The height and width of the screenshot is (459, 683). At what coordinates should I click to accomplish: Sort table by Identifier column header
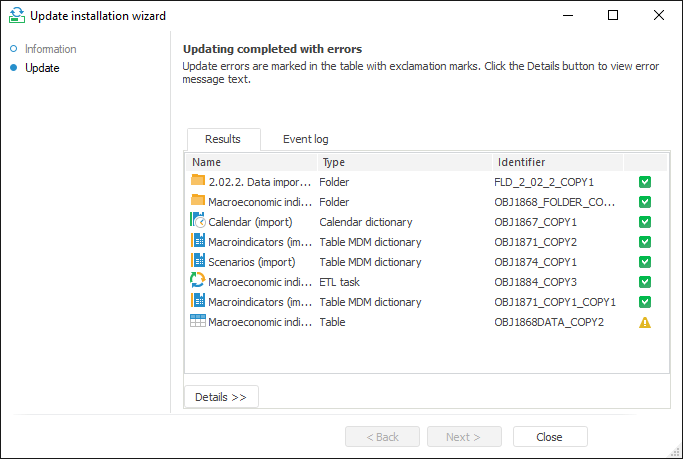[556, 162]
